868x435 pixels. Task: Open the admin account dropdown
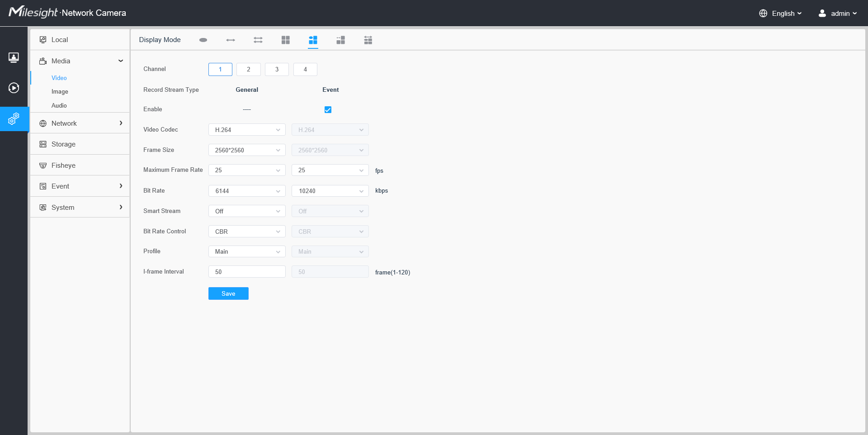pos(844,14)
